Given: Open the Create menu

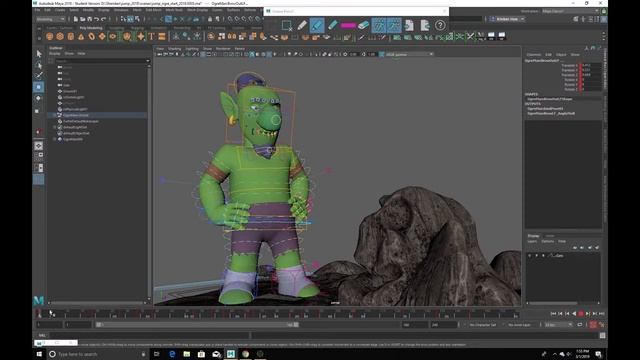Looking at the screenshot, I should [60, 10].
